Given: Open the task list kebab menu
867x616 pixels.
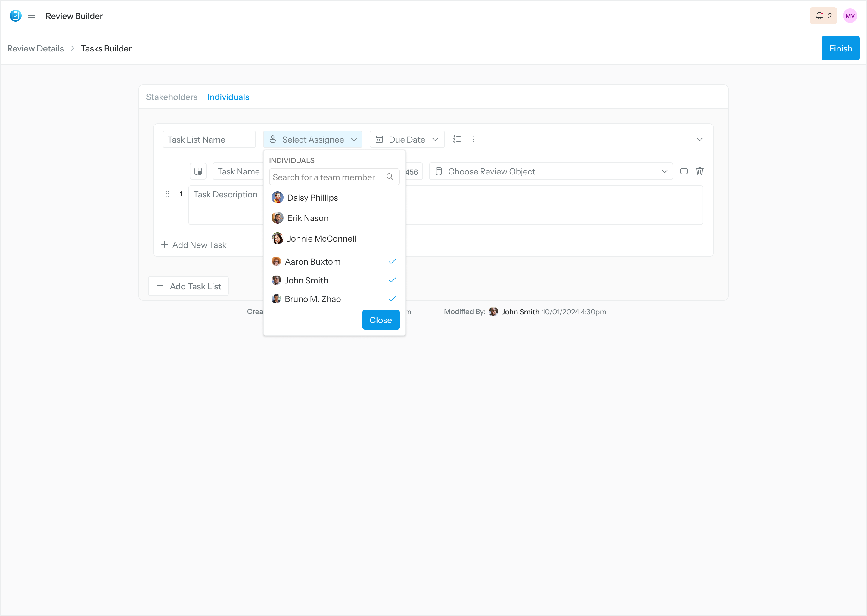Looking at the screenshot, I should coord(473,139).
